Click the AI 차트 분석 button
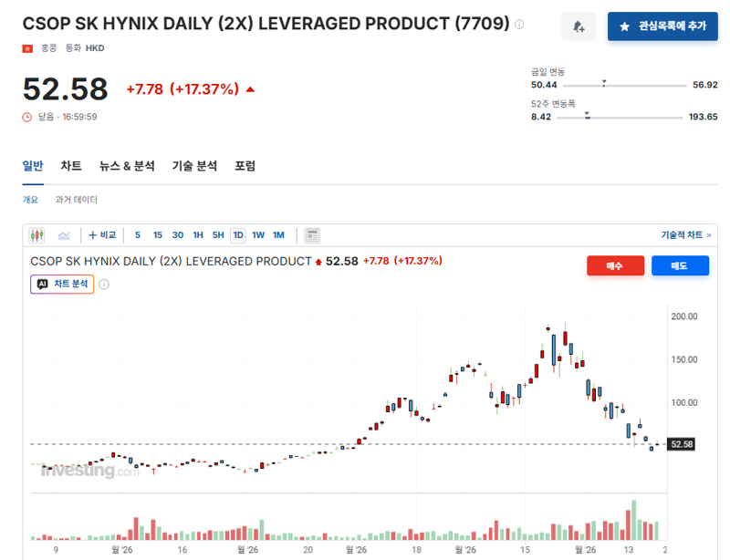 [62, 284]
